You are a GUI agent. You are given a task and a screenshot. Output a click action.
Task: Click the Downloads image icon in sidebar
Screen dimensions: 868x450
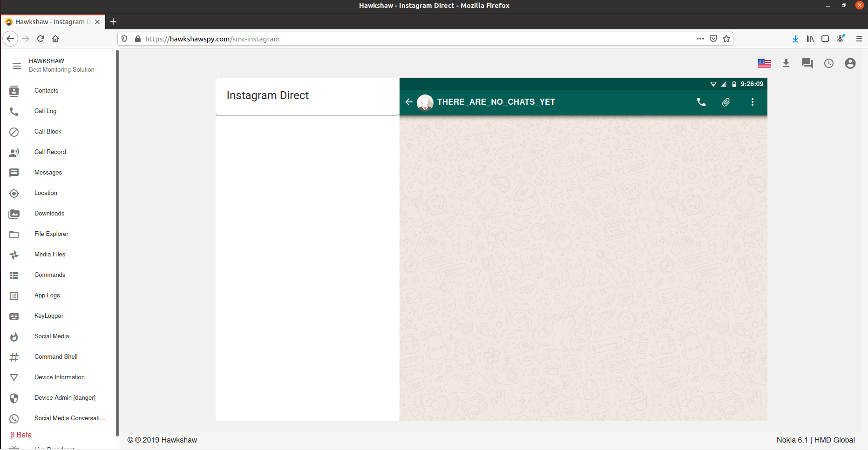coord(14,214)
